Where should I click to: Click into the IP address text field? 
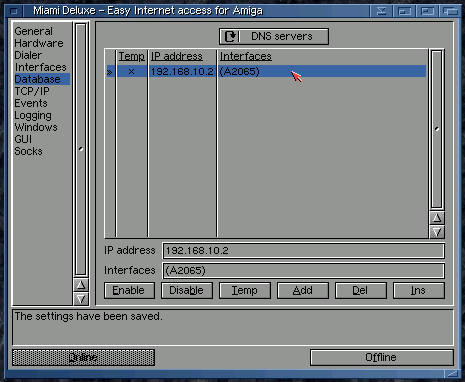point(303,251)
